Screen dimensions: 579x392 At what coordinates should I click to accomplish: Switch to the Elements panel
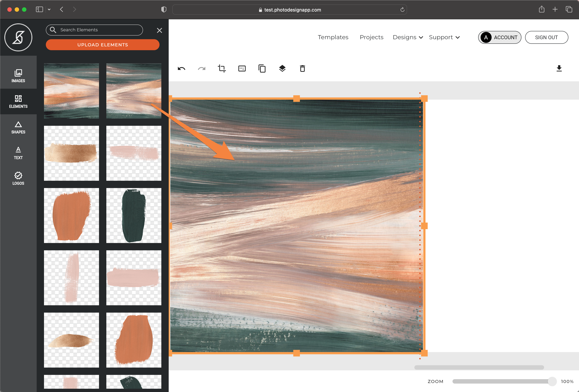(18, 101)
